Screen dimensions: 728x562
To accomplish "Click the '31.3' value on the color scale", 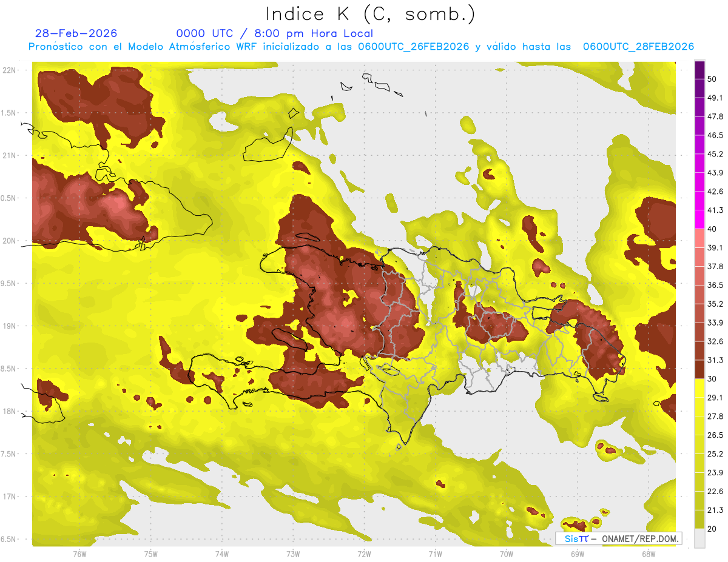I will pos(715,360).
